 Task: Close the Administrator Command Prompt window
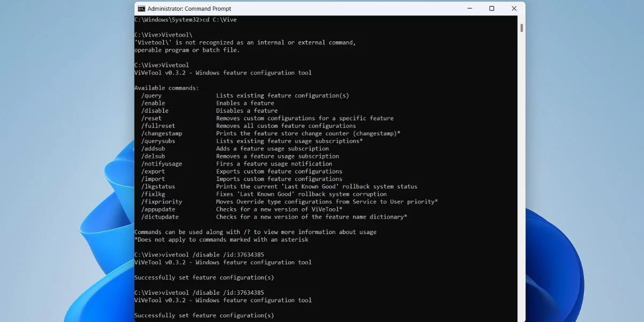pyautogui.click(x=513, y=9)
